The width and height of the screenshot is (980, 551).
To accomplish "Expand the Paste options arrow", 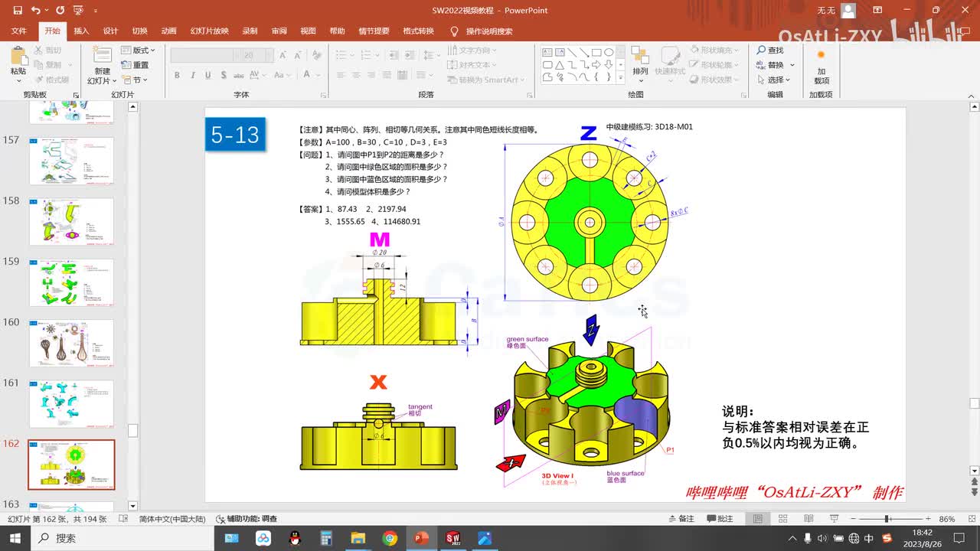I will click(18, 80).
